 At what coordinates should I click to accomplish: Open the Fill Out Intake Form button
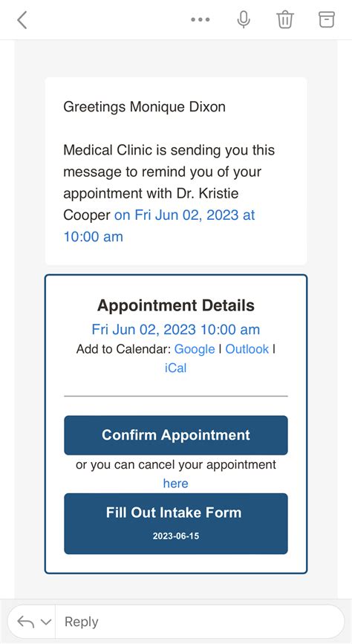pos(176,524)
